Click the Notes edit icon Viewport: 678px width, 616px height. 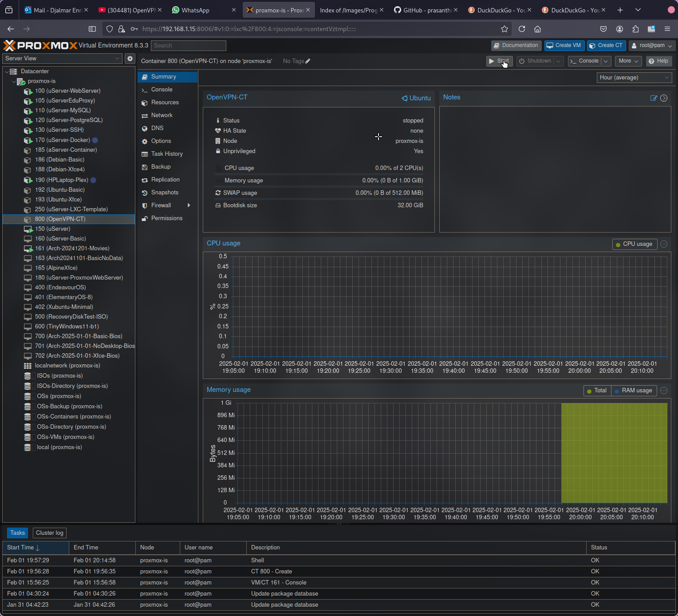[x=654, y=98]
